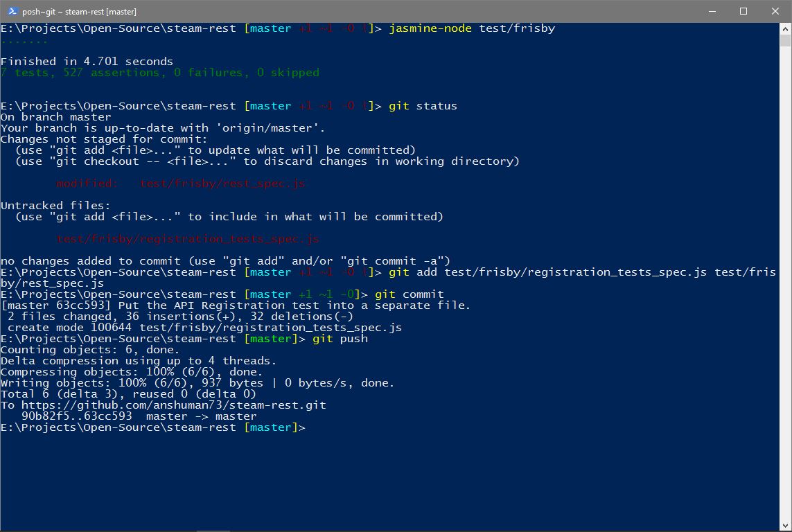Click 'create mode 100644' line
The height and width of the screenshot is (532, 792).
(204, 328)
